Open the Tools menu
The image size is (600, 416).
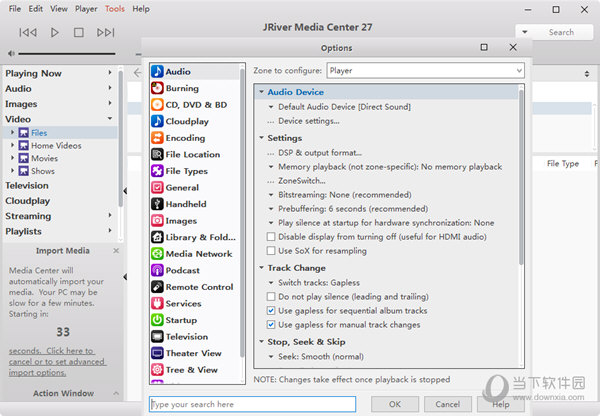click(115, 8)
